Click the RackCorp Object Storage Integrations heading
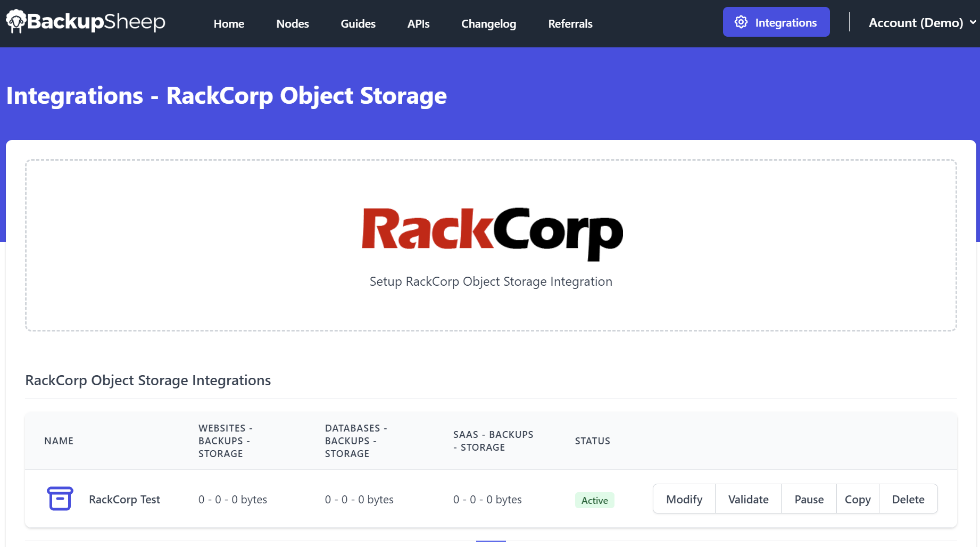 click(x=148, y=380)
